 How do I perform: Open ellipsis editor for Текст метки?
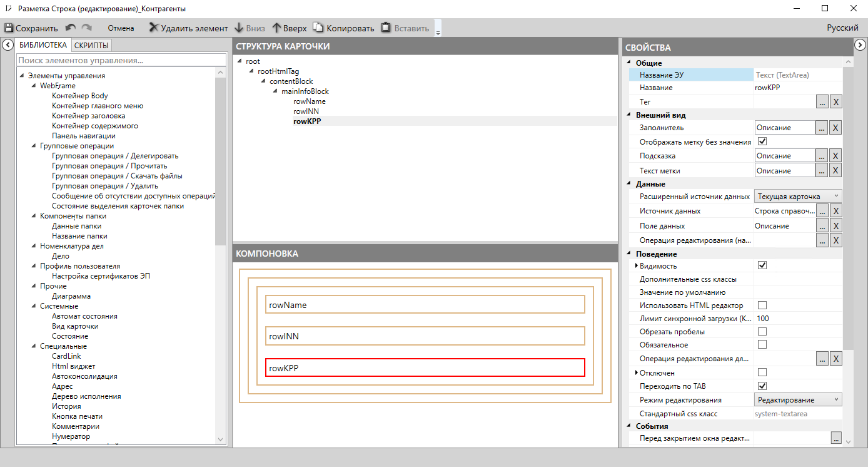tap(822, 171)
